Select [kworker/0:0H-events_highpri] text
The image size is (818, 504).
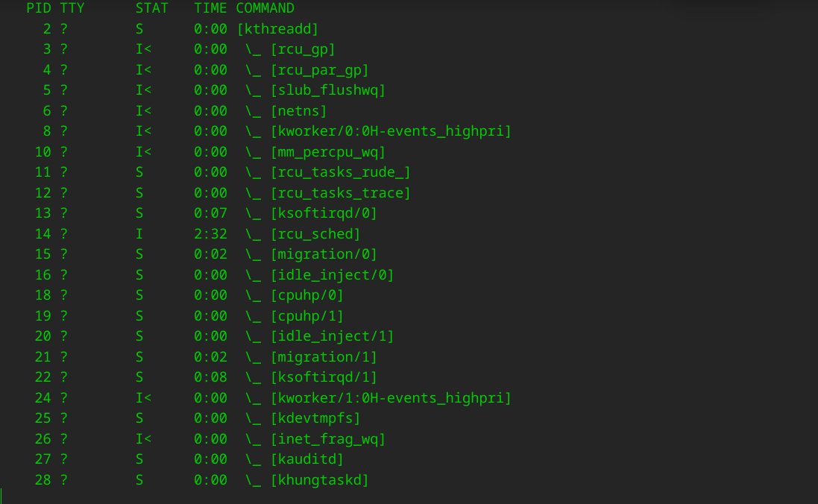[391, 131]
